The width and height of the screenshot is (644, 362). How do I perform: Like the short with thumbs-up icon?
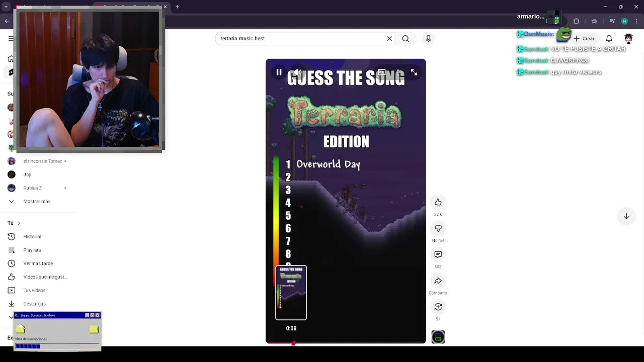pyautogui.click(x=438, y=202)
